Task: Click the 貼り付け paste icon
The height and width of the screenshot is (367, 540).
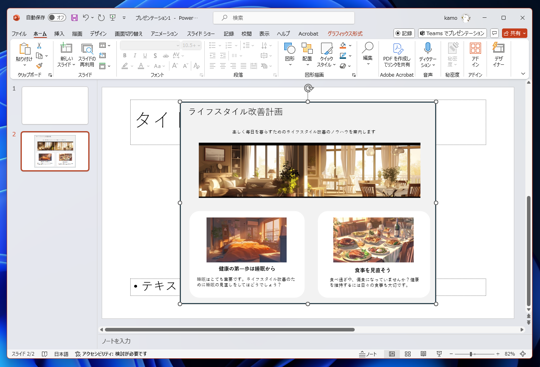Action: coord(24,49)
